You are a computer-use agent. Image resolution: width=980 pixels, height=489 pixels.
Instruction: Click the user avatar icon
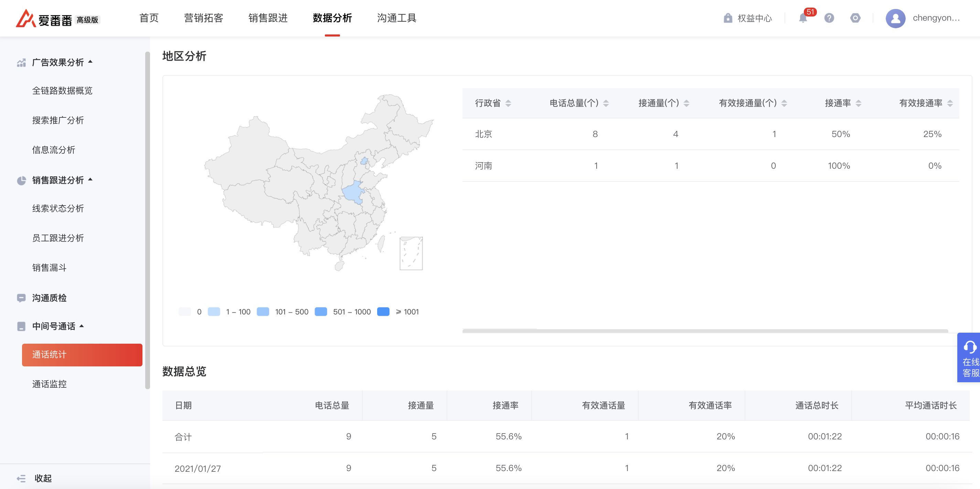[895, 18]
